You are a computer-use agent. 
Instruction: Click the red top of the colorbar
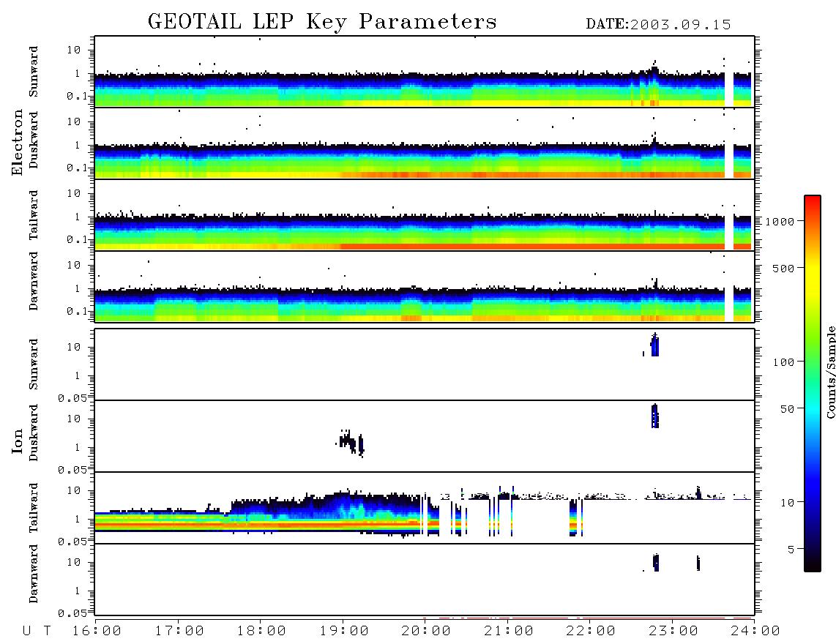point(813,203)
